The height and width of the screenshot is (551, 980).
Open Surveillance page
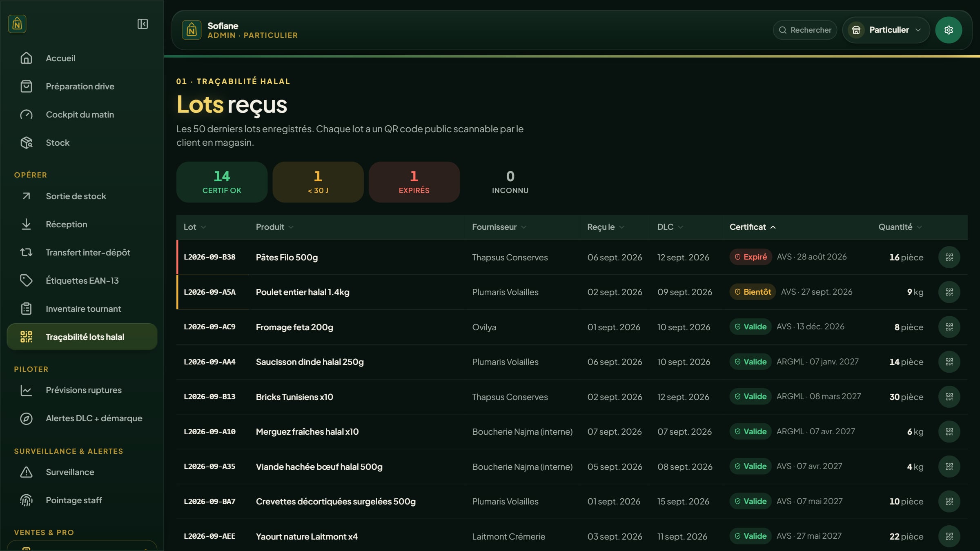tap(82, 472)
